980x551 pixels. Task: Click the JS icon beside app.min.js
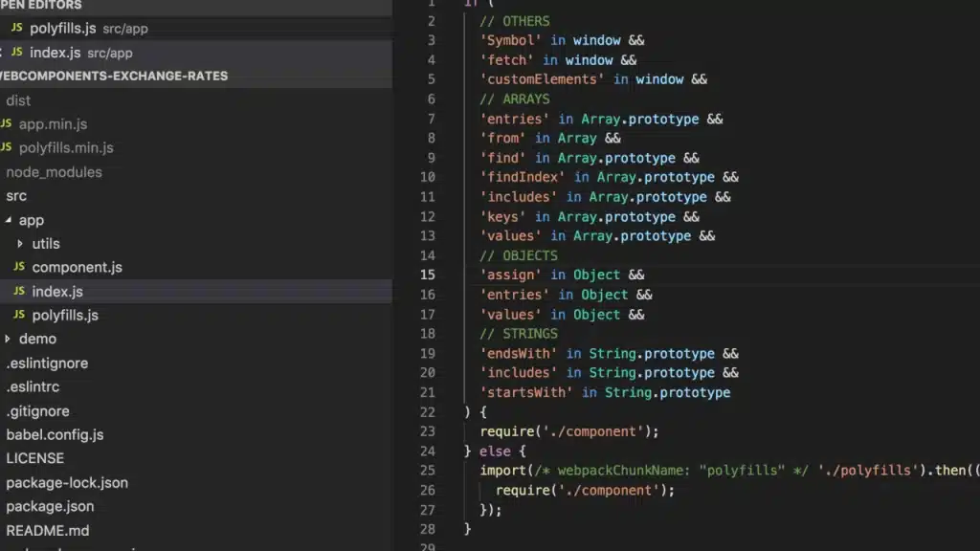7,124
